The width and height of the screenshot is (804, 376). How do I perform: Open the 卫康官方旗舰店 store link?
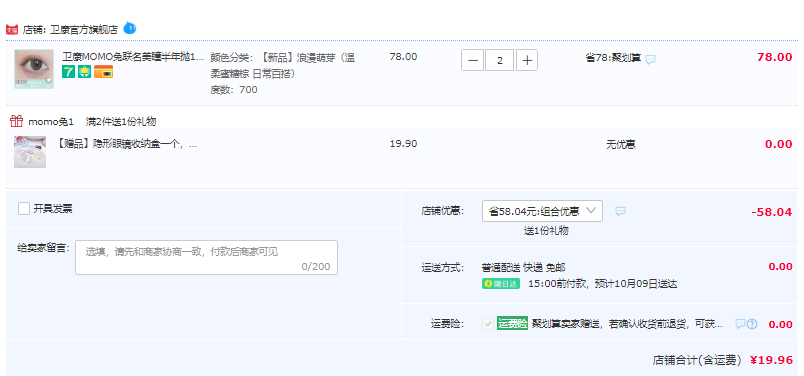pos(84,30)
